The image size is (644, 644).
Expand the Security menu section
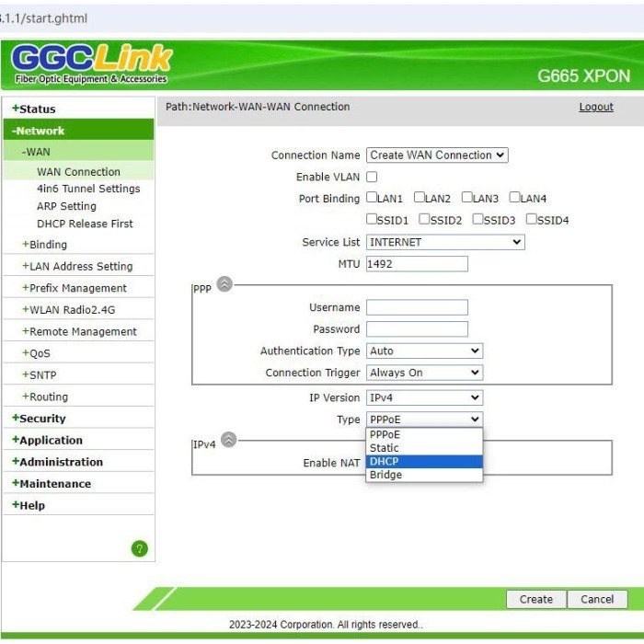pos(39,419)
